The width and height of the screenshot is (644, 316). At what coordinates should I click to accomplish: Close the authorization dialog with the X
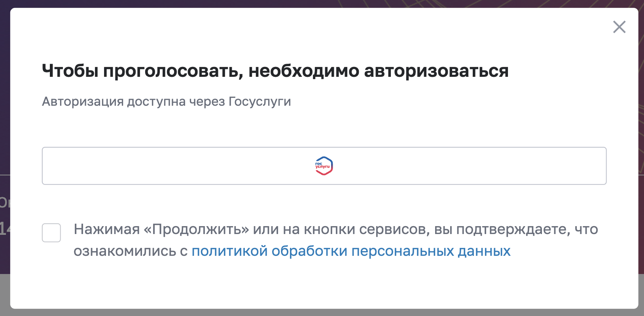[x=619, y=27]
